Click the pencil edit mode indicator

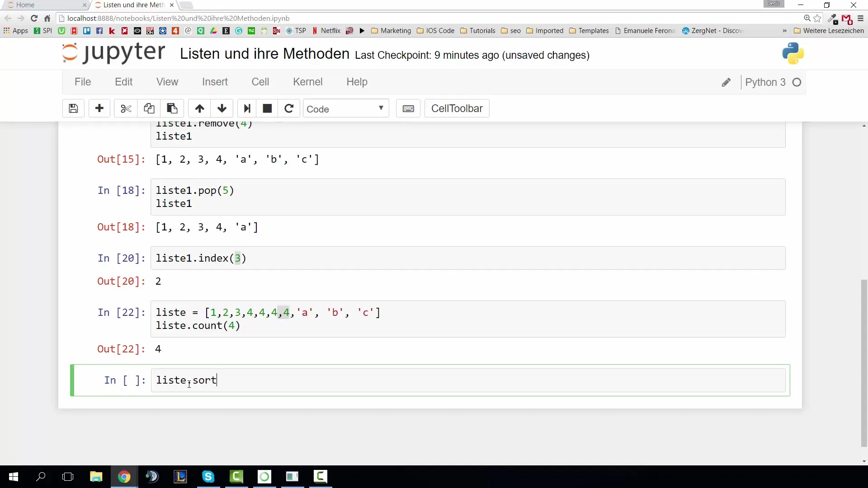pos(726,82)
